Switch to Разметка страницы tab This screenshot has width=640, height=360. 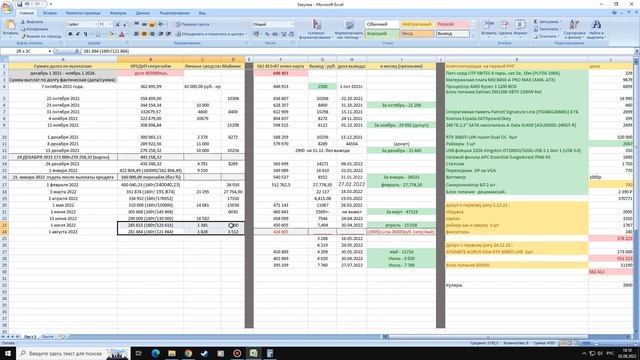click(83, 13)
